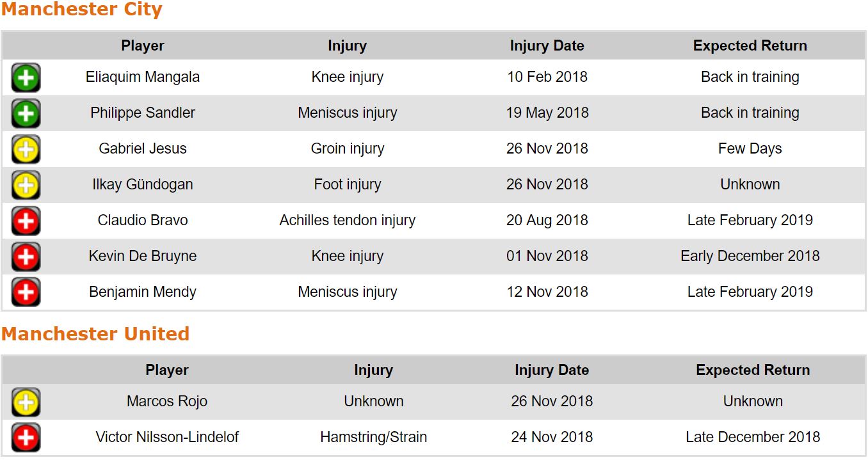The width and height of the screenshot is (868, 460).
Task: Click the Victor Nilsson-Lindelof player name
Action: pos(167,438)
